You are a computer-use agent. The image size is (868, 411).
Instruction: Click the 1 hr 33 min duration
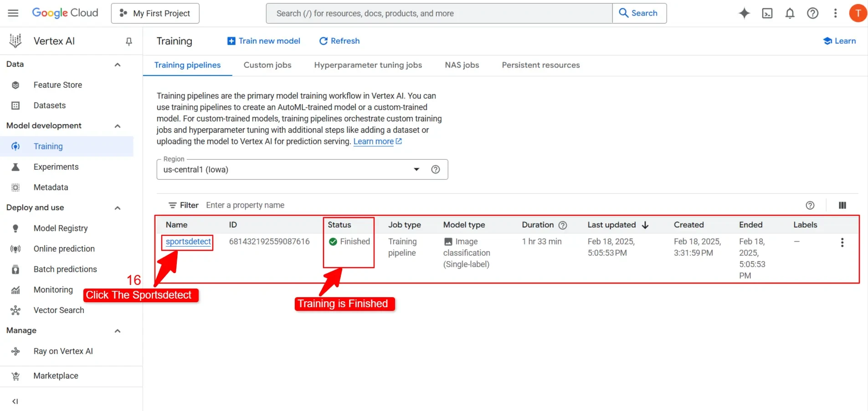[x=542, y=242]
